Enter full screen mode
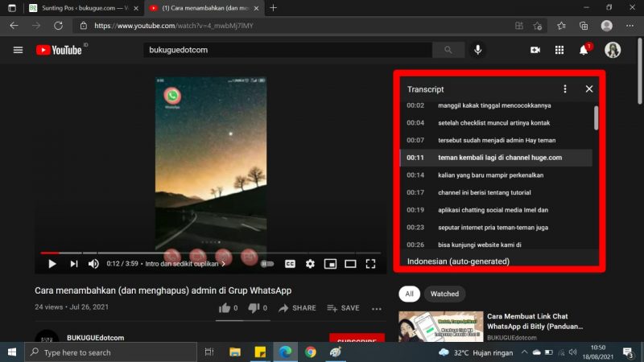Viewport: 644px width, 362px height. pyautogui.click(x=370, y=264)
